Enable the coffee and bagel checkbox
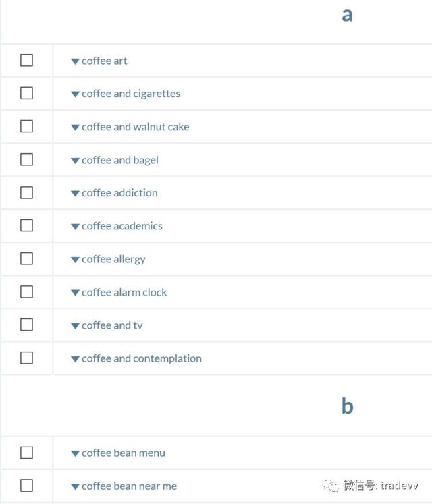The image size is (432, 504). [26, 159]
